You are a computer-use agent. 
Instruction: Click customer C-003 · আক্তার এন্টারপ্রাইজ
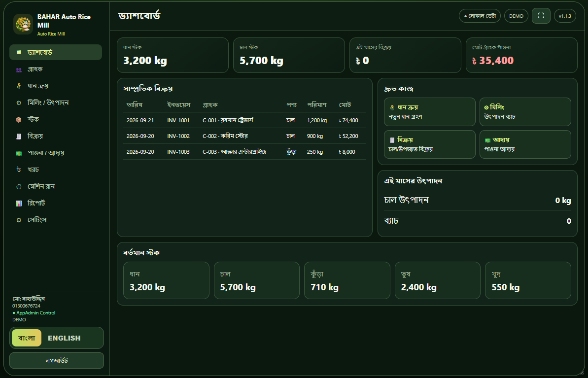[x=235, y=152]
